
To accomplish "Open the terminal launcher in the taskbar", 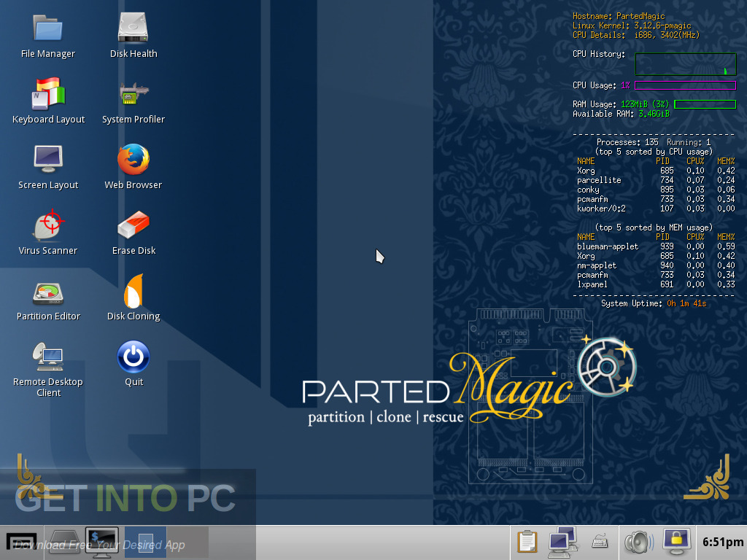I will coord(102,542).
